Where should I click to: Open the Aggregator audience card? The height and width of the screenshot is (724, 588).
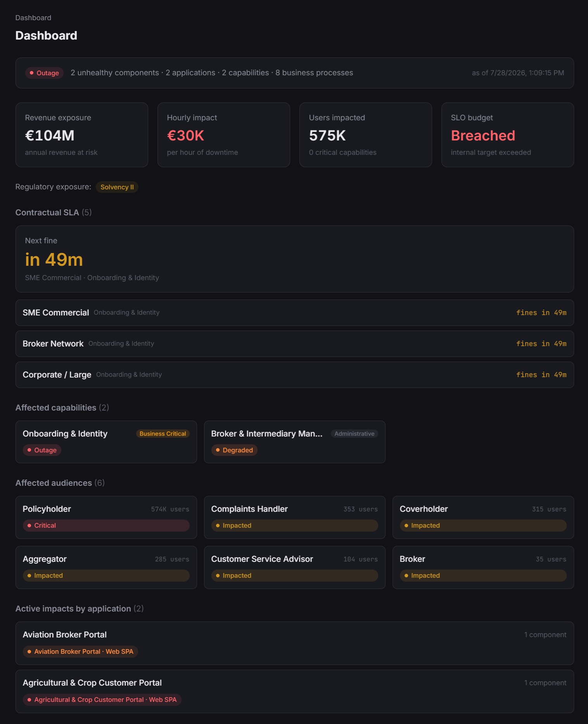point(106,567)
